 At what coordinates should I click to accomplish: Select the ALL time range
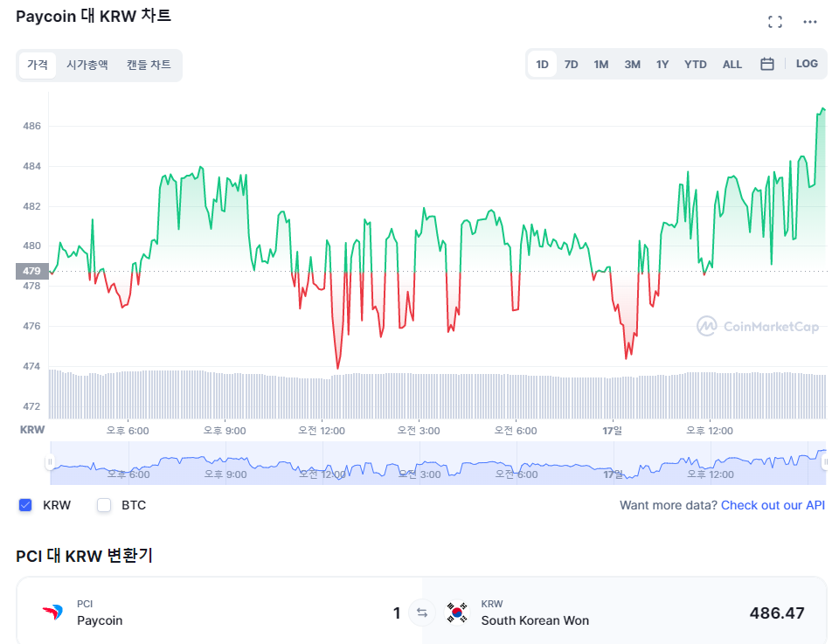(731, 64)
